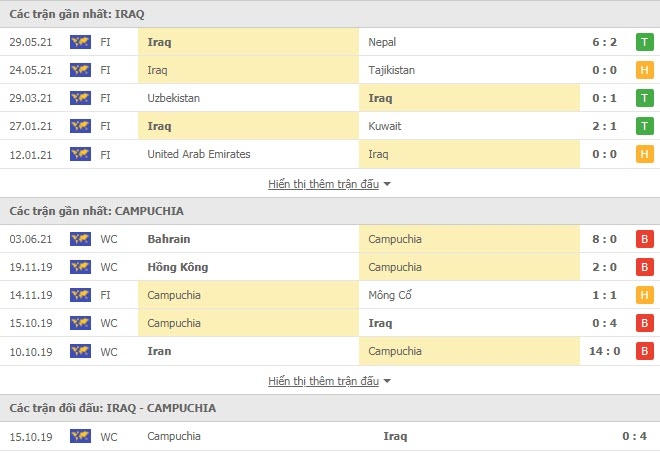Click the 6 : 2 score for Iraq–Nepal
Viewport: 660px width, 453px height.
coord(604,42)
